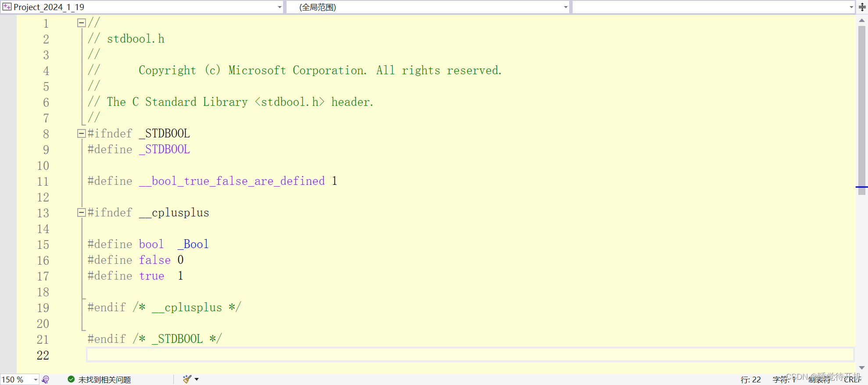This screenshot has width=868, height=385.
Task: Click the IntelliCode icon beside zoom
Action: (46, 379)
